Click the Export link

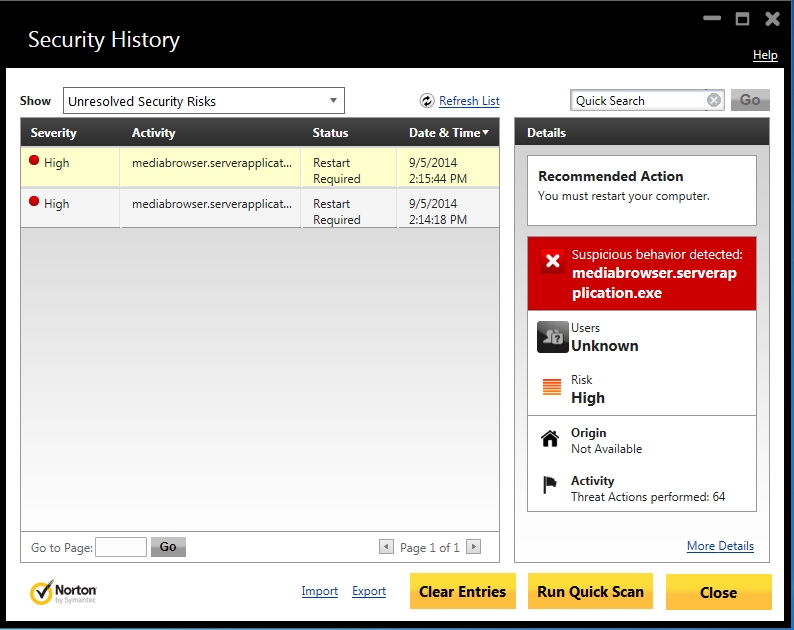tap(369, 591)
